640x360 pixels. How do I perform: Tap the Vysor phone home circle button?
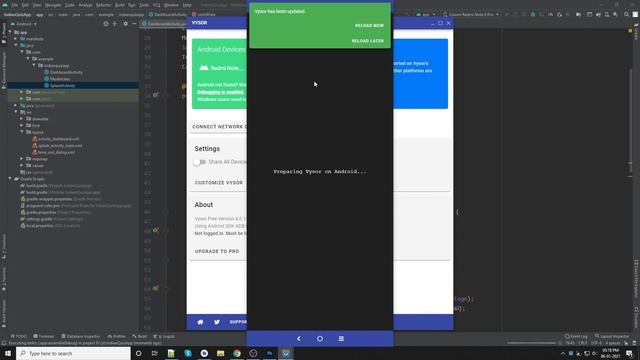[x=320, y=338]
